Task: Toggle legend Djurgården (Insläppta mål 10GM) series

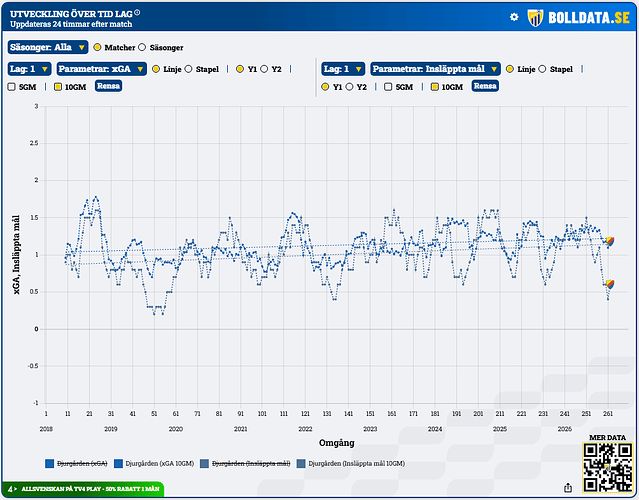Action: 351,464
